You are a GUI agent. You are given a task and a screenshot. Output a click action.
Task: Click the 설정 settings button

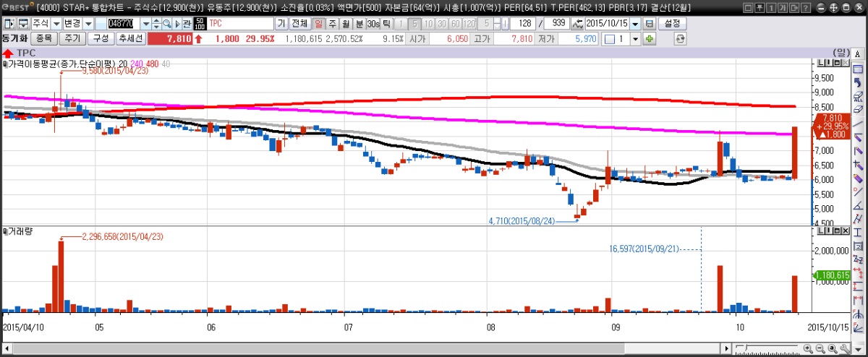tap(672, 24)
